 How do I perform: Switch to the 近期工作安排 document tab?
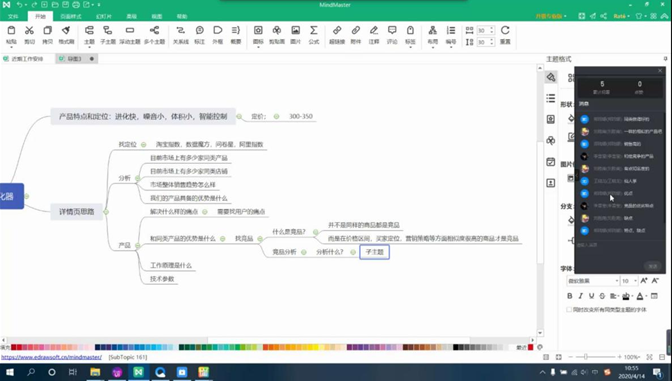(x=27, y=59)
